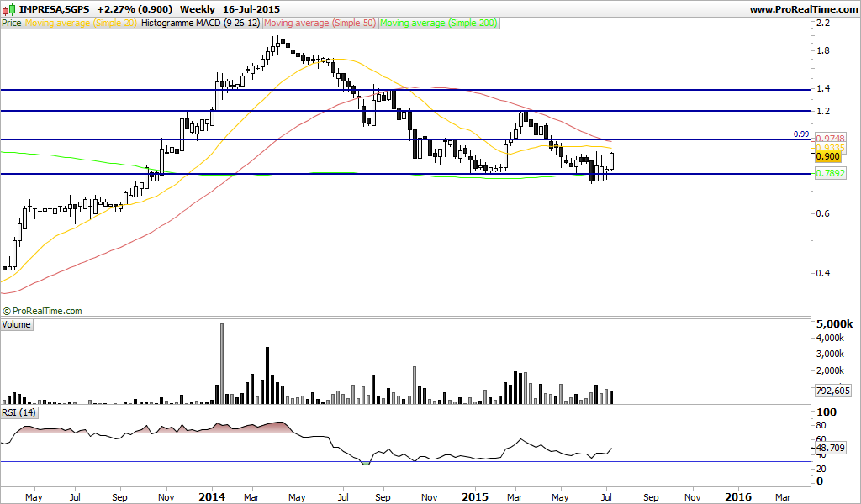Click the 2015 year label on time axis

point(475,497)
